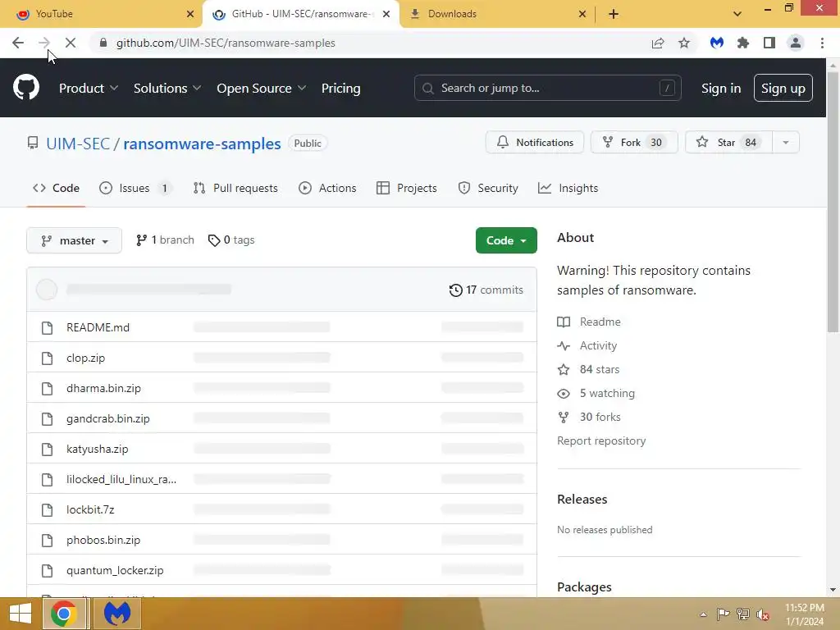
Task: Switch to the YouTube browser tab
Action: (102, 14)
